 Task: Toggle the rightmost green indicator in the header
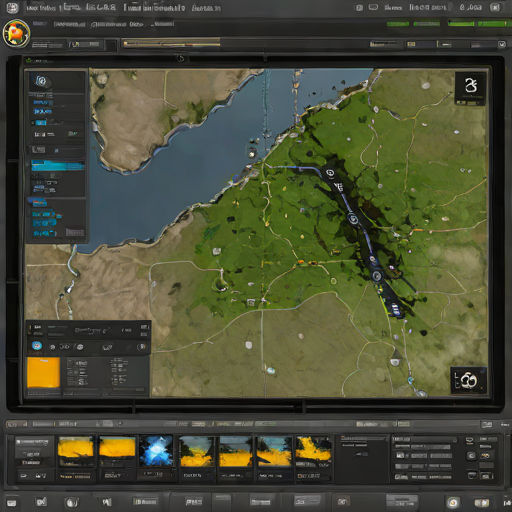click(x=492, y=24)
